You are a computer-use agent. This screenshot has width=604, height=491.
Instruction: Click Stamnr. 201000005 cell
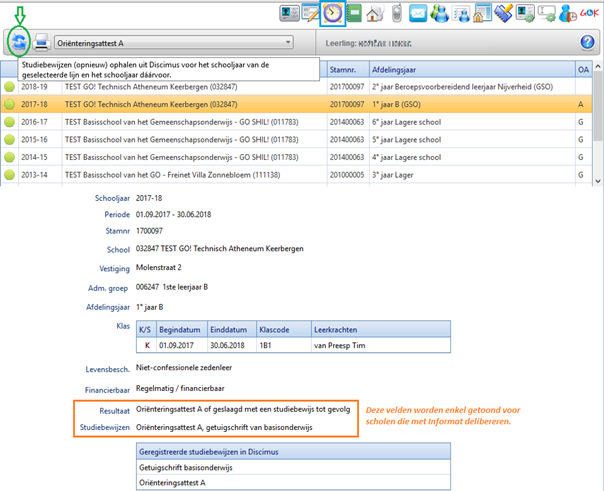coord(347,175)
